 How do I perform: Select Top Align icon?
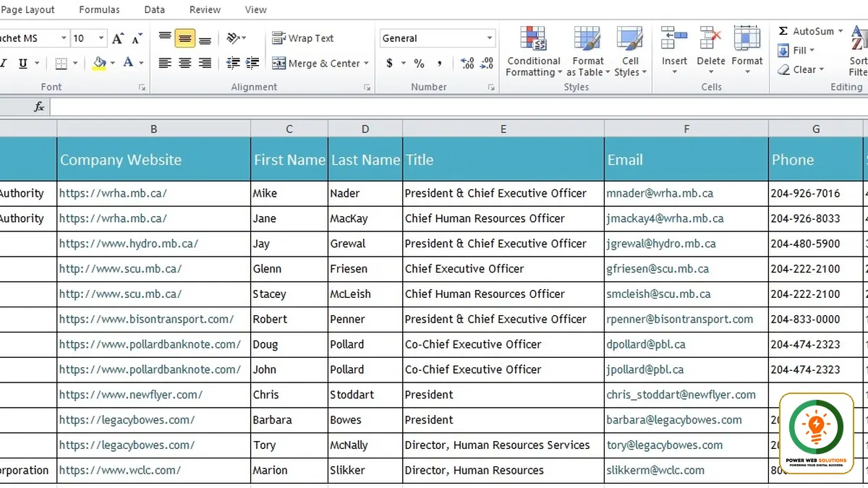tap(165, 38)
